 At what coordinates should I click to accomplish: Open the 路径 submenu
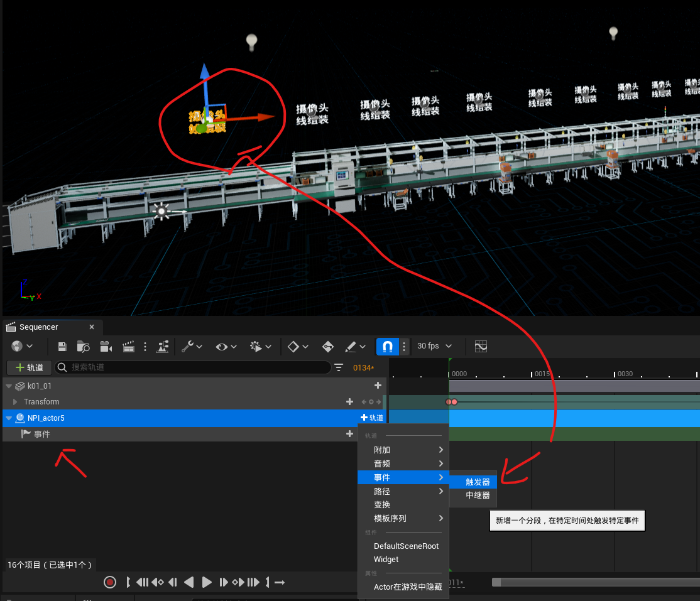point(403,491)
